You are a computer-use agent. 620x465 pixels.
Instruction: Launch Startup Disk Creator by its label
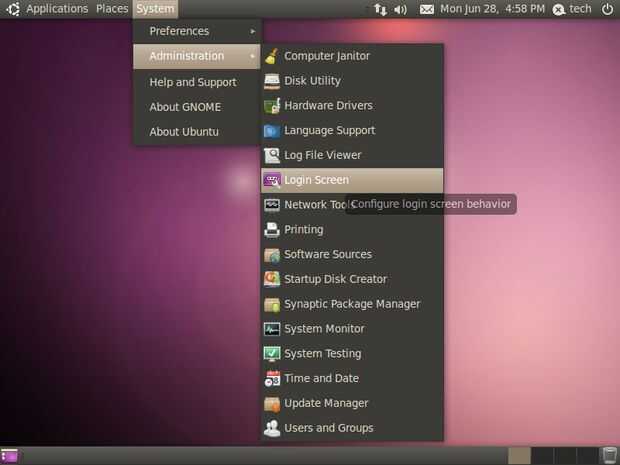(x=336, y=280)
